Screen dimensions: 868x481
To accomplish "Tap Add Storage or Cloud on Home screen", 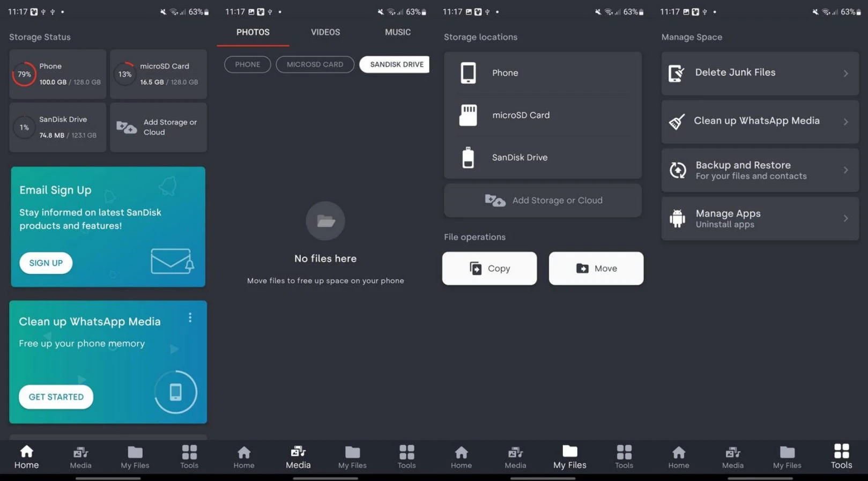I will (158, 128).
